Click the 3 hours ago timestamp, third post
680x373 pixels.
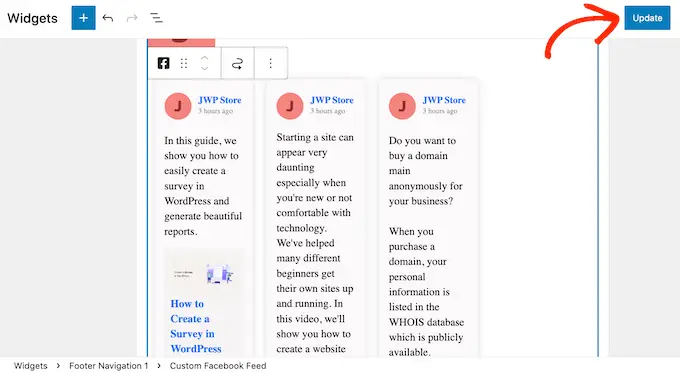pos(440,111)
